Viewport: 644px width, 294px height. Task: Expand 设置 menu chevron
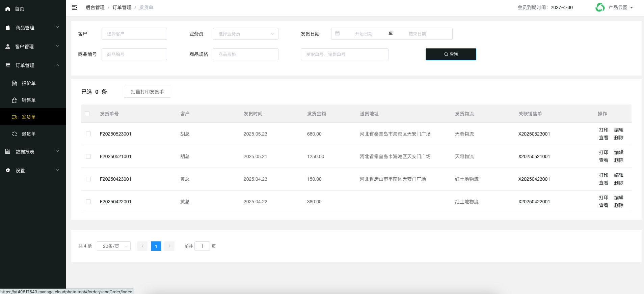pyautogui.click(x=57, y=170)
